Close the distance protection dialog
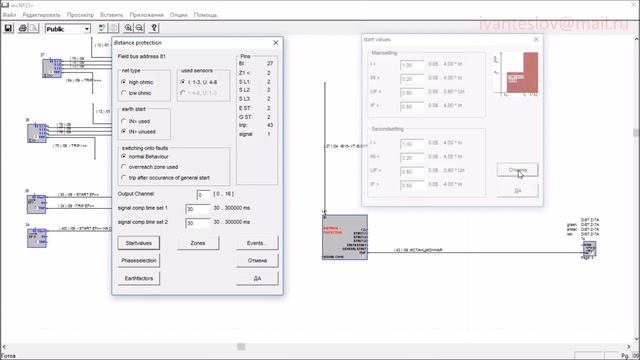640x360 pixels. [276, 42]
